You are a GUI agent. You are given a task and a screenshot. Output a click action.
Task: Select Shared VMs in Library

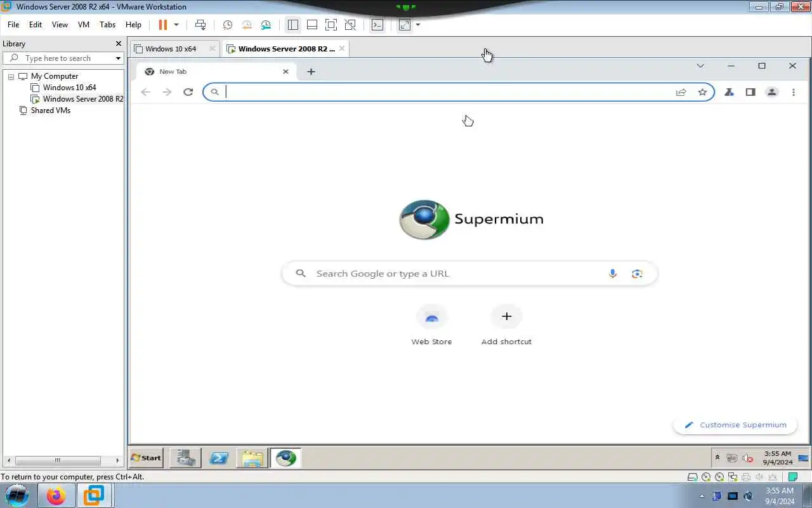pyautogui.click(x=50, y=110)
